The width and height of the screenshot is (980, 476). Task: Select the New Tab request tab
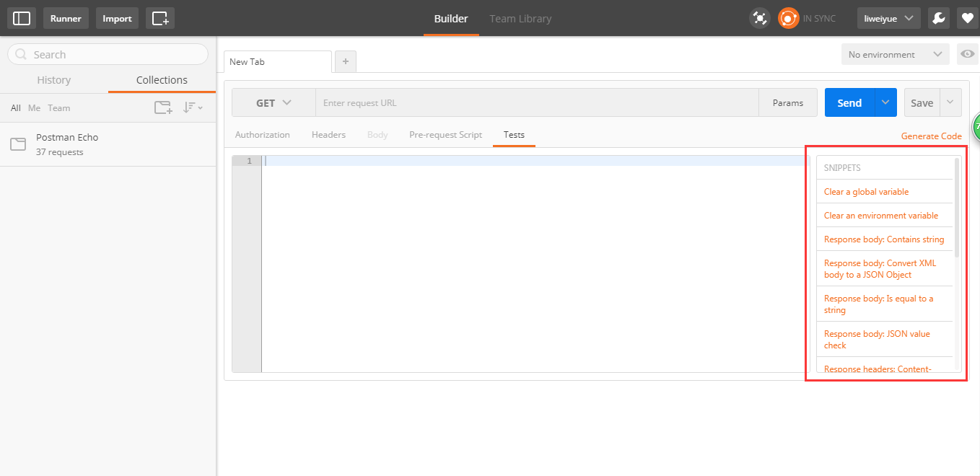[x=278, y=62]
